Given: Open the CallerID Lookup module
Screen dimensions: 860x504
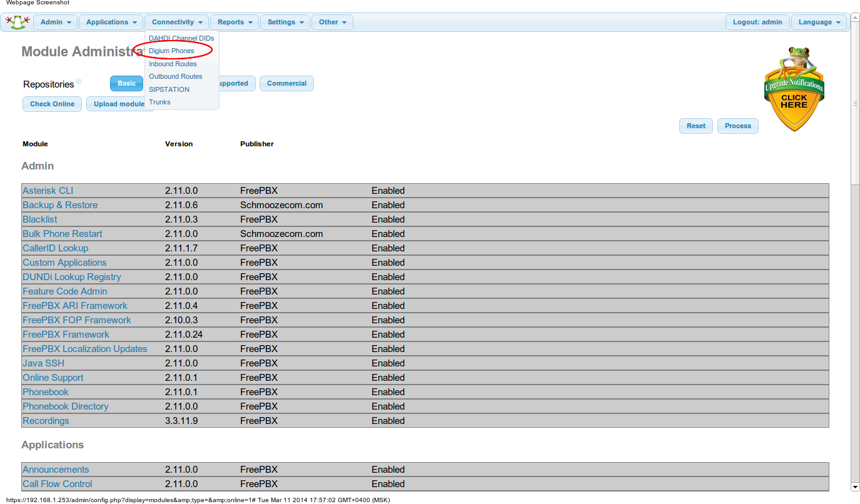Looking at the screenshot, I should coord(55,248).
